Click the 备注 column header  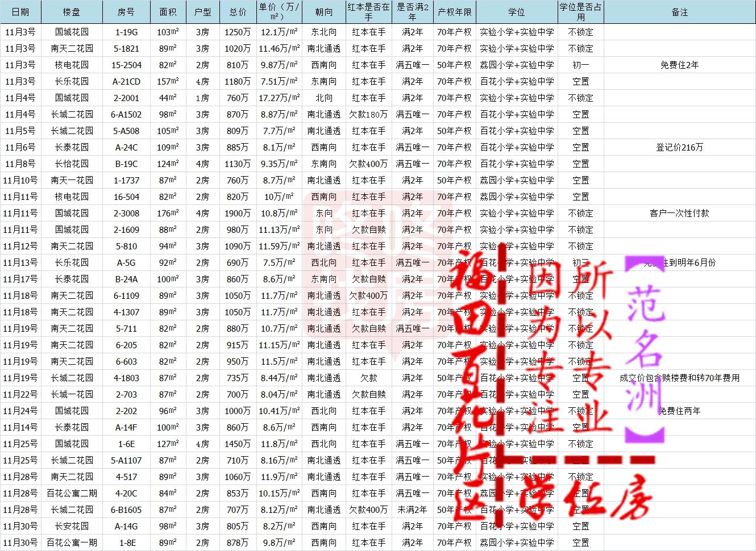pyautogui.click(x=680, y=12)
